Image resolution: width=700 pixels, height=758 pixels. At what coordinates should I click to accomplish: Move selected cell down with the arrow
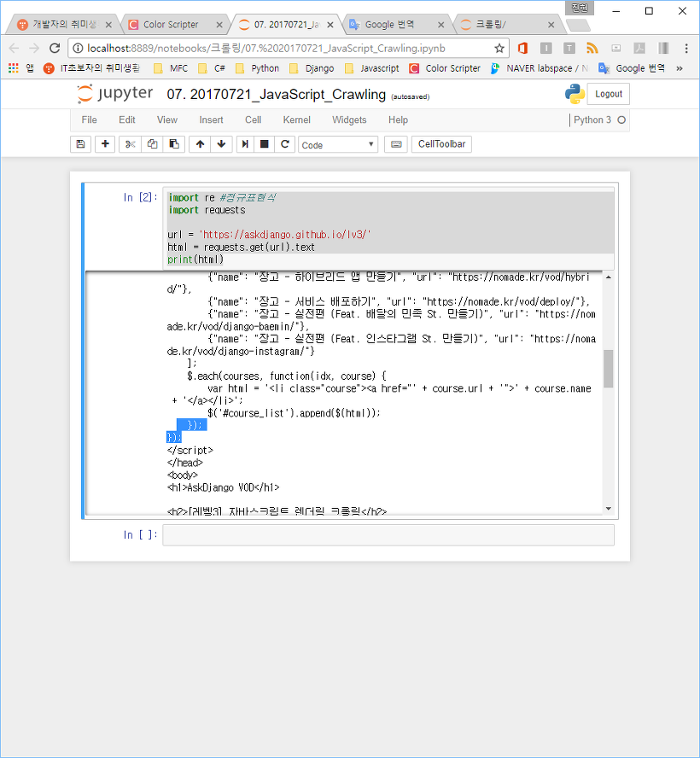(221, 144)
